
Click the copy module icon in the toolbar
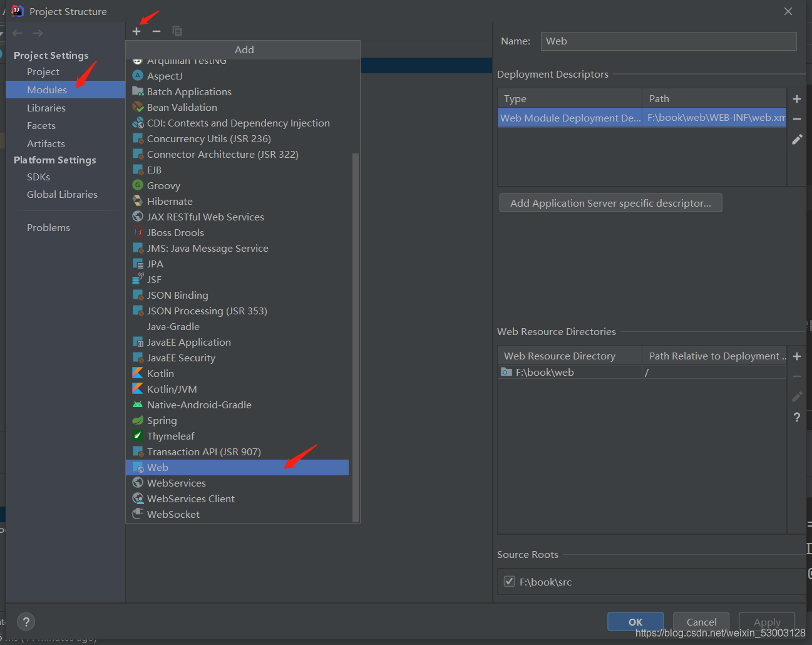tap(177, 30)
